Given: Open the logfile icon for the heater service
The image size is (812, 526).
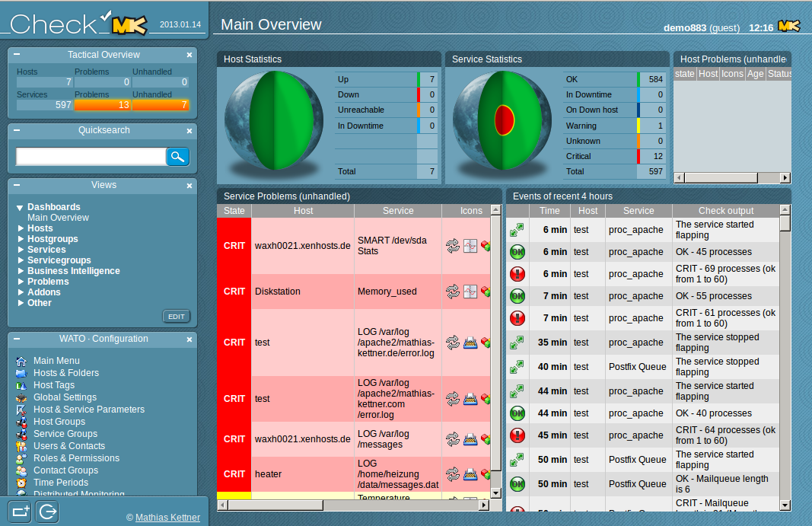Looking at the screenshot, I should click(x=470, y=474).
